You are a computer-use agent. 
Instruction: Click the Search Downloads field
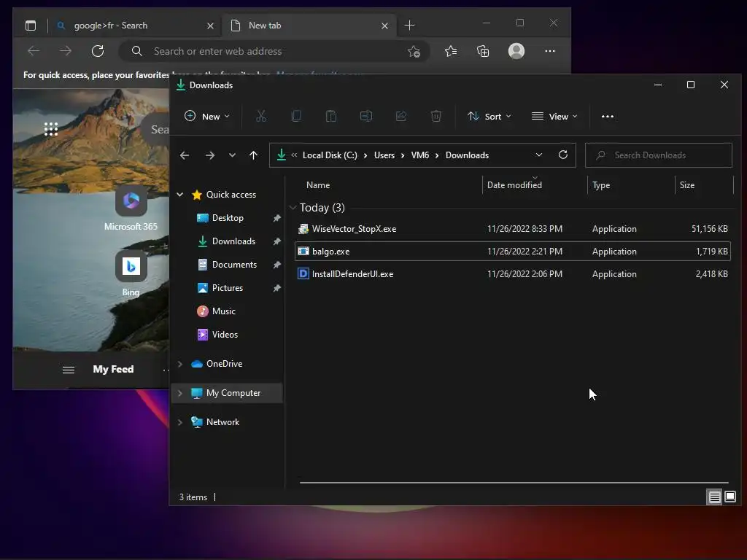pyautogui.click(x=659, y=155)
